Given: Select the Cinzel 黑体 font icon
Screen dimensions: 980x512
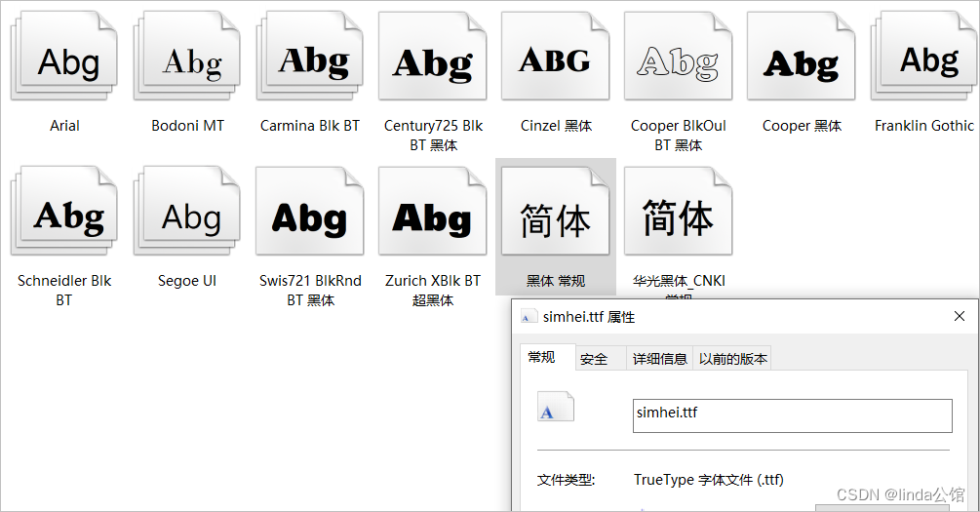Looking at the screenshot, I should tap(555, 57).
